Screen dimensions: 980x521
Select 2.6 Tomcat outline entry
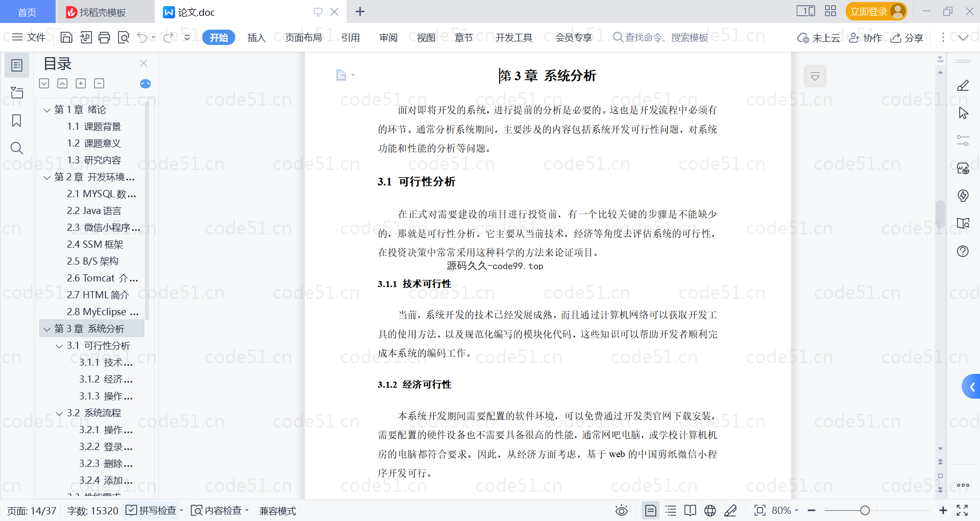pyautogui.click(x=102, y=278)
